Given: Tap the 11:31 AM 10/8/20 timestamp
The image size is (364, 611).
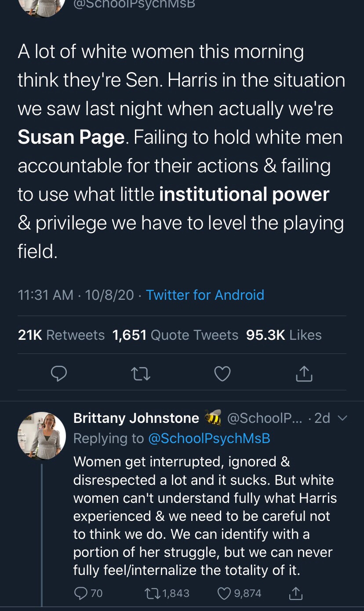Looking at the screenshot, I should coord(76,295).
